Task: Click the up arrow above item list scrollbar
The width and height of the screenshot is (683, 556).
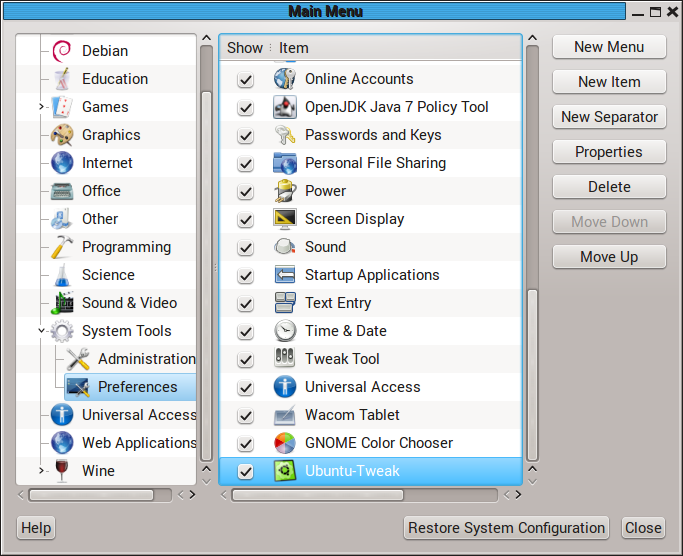Action: 532,38
